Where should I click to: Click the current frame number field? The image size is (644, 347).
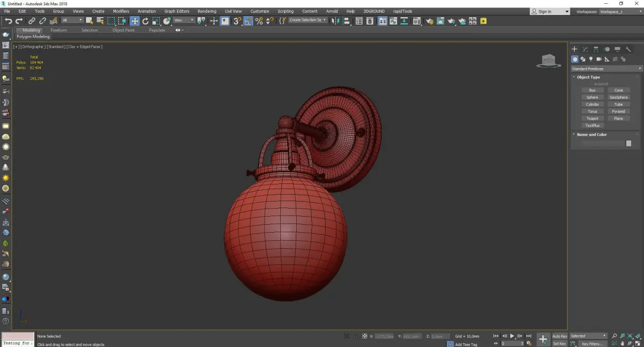[511, 343]
